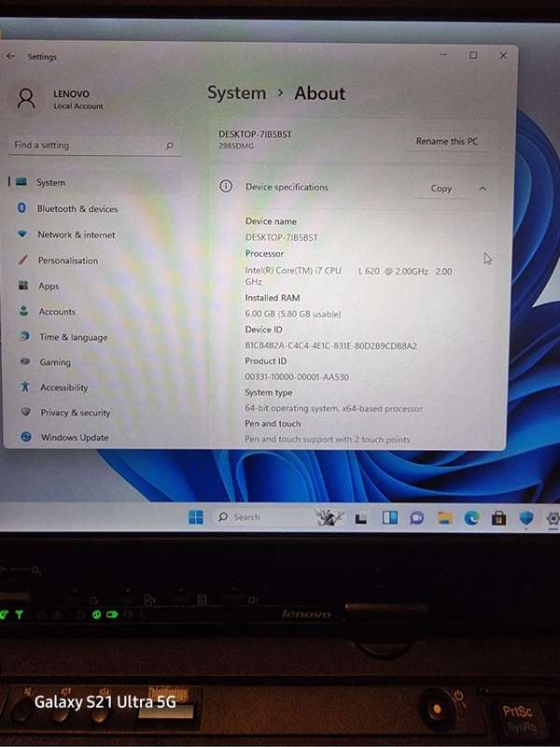This screenshot has width=560, height=747.
Task: Click the Product ID 00331-10000-00001-AA530 value
Action: pyautogui.click(x=297, y=377)
